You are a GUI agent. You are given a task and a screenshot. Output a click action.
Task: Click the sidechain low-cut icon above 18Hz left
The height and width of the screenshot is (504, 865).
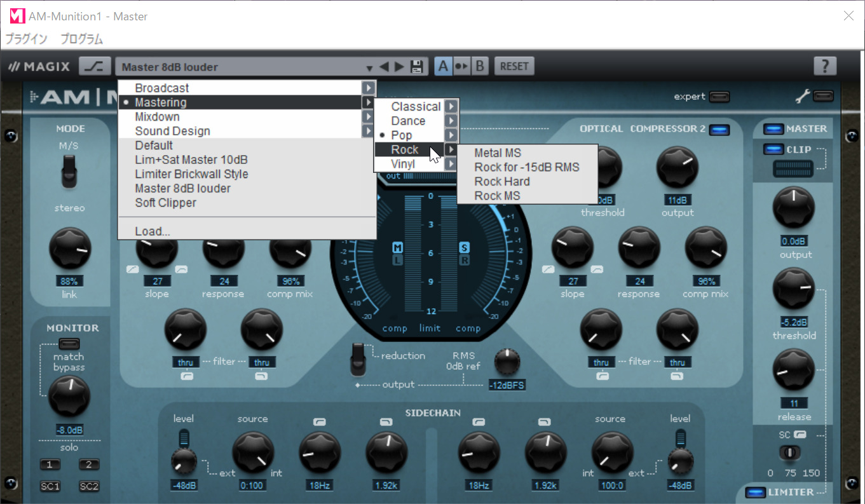click(x=319, y=421)
